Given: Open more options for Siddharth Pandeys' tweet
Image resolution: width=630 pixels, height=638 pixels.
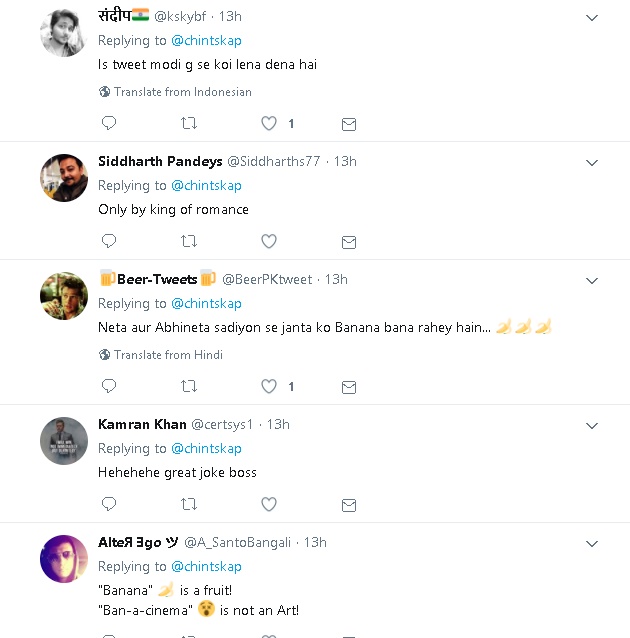Looking at the screenshot, I should (x=591, y=162).
